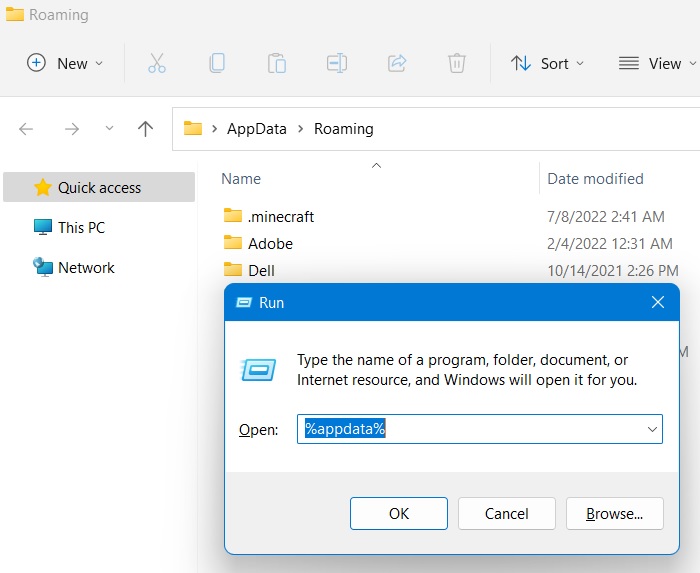Expand chevron between AppData and Roaming
The image size is (700, 573).
[300, 129]
